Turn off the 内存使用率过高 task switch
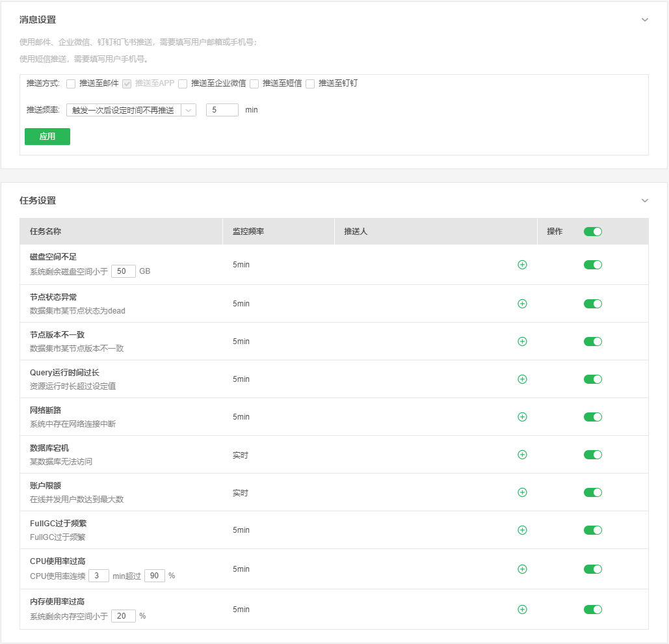 click(x=592, y=610)
